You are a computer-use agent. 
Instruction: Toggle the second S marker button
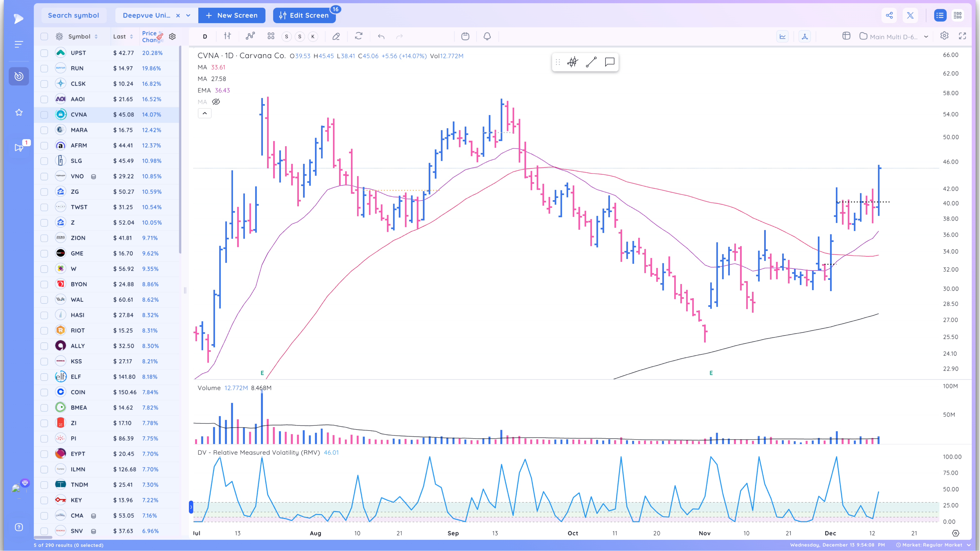300,37
